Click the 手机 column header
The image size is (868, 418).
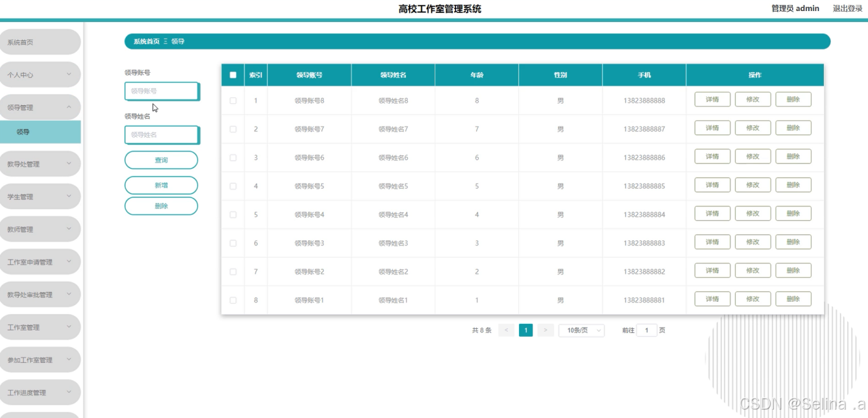[x=644, y=75]
